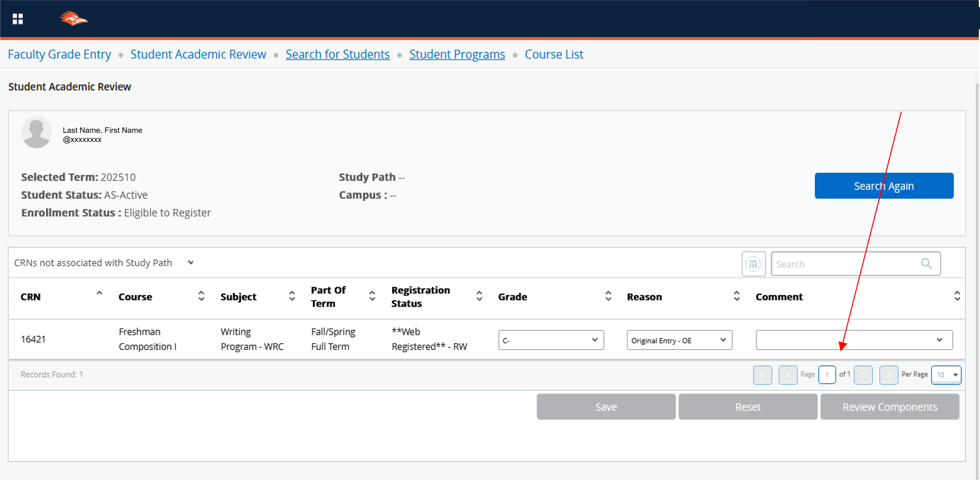Click the student profile avatar
The height and width of the screenshot is (481, 980).
coord(36,132)
